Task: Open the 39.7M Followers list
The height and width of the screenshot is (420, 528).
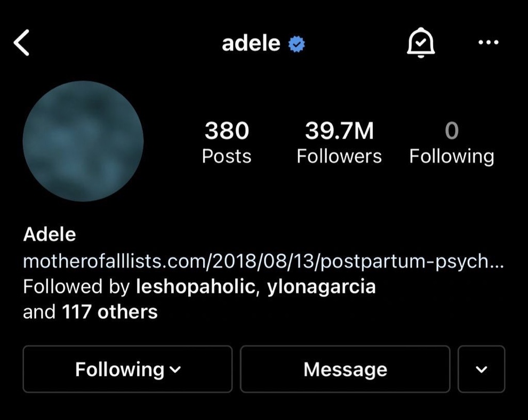Action: pyautogui.click(x=339, y=143)
